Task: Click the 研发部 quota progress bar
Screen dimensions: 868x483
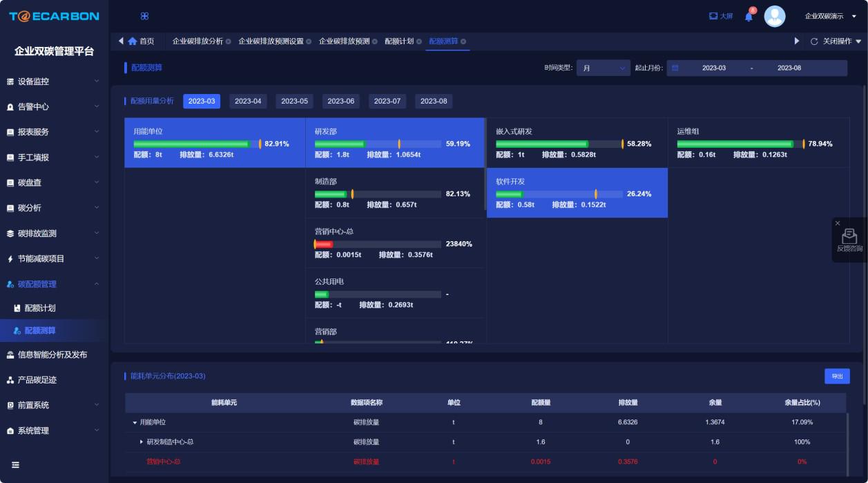Action: coord(378,144)
